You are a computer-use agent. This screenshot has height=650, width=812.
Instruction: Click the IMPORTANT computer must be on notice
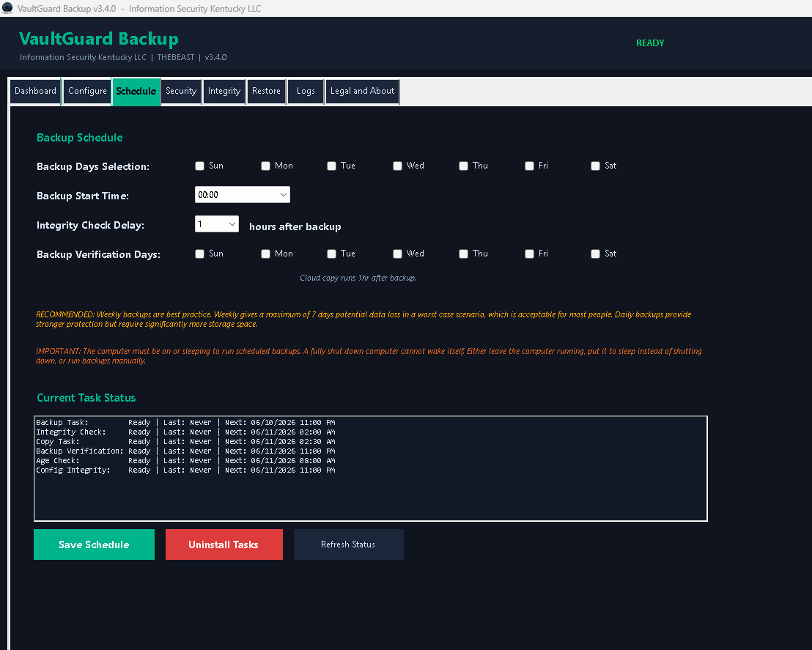click(x=369, y=356)
